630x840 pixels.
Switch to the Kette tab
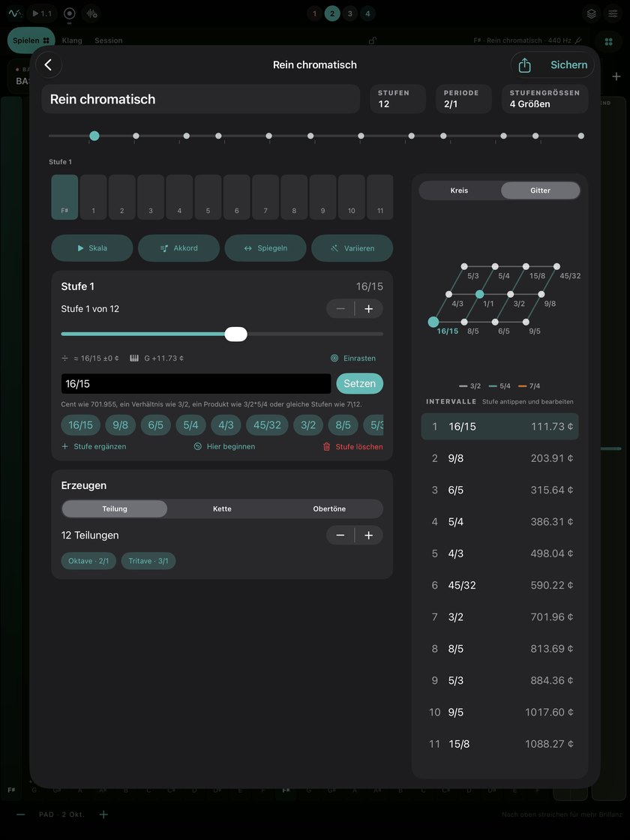(222, 509)
